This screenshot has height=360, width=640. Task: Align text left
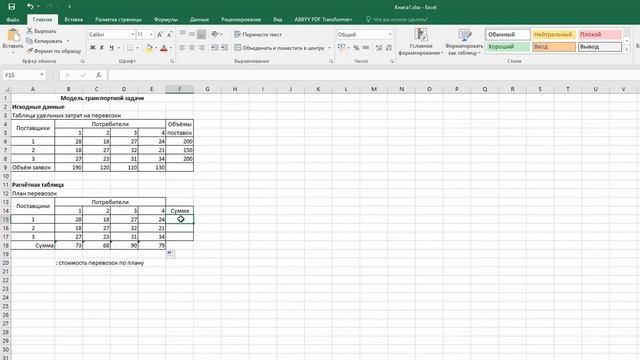pos(182,48)
